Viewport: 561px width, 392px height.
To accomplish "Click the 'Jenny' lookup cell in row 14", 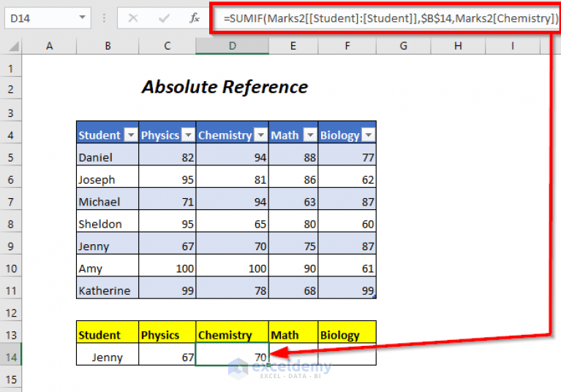I will 108,355.
